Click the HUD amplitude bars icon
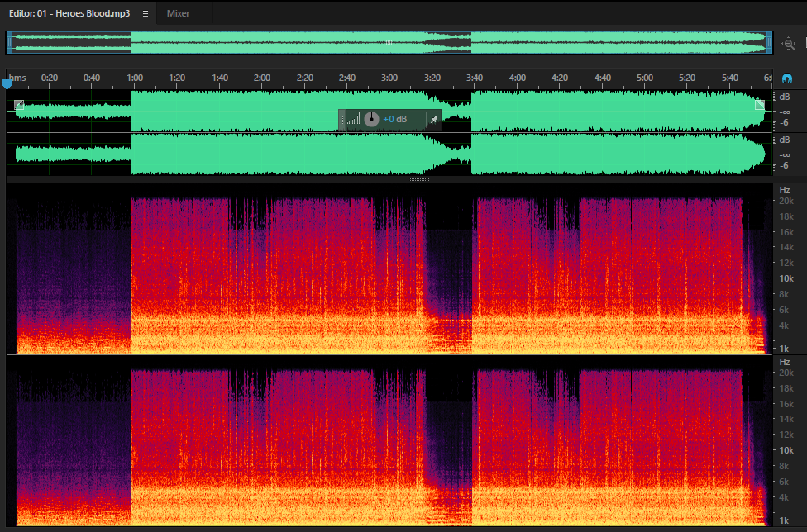Screen dimensions: 807x532 click(353, 120)
